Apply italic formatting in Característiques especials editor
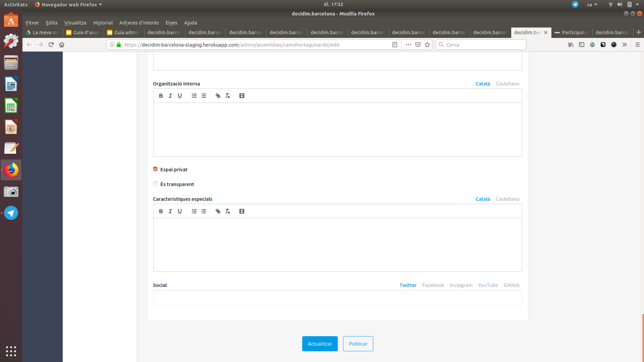Viewport: 644px width, 362px height. coord(170,211)
